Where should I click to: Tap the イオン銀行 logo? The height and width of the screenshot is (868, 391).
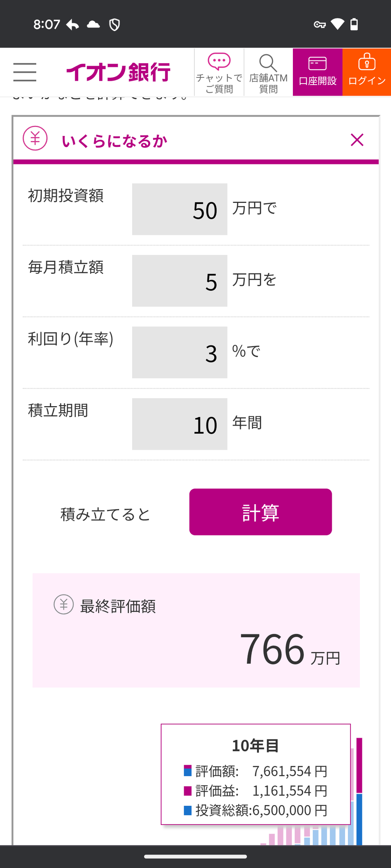(x=118, y=72)
